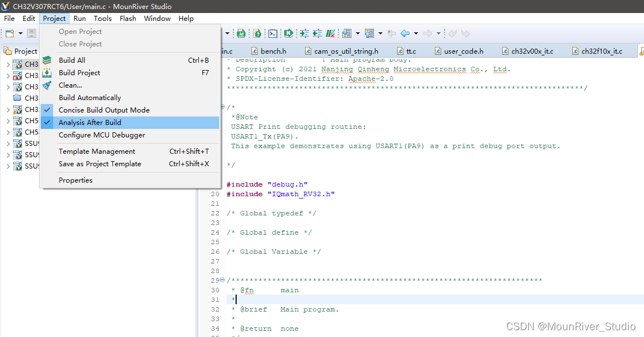This screenshot has width=644, height=337.
Task: Click the Build Project download icon
Action: (47, 73)
